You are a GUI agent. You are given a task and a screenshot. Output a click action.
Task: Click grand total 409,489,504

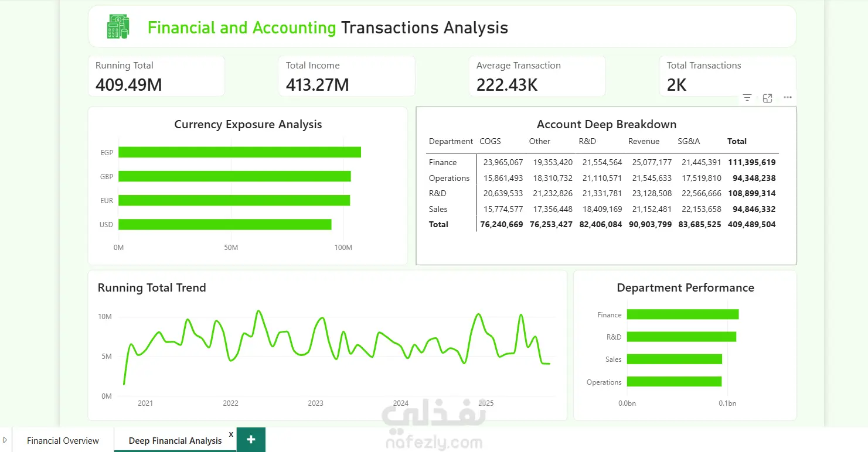pos(752,224)
